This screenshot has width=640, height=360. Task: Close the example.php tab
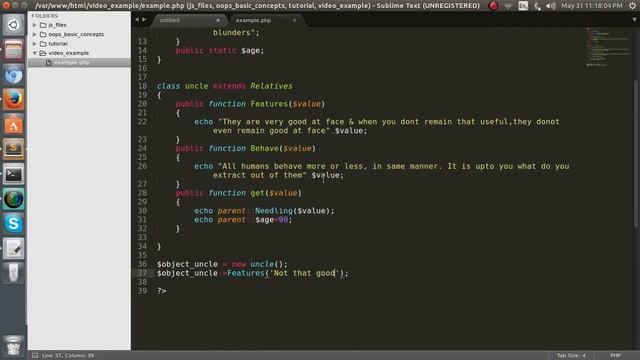point(294,20)
